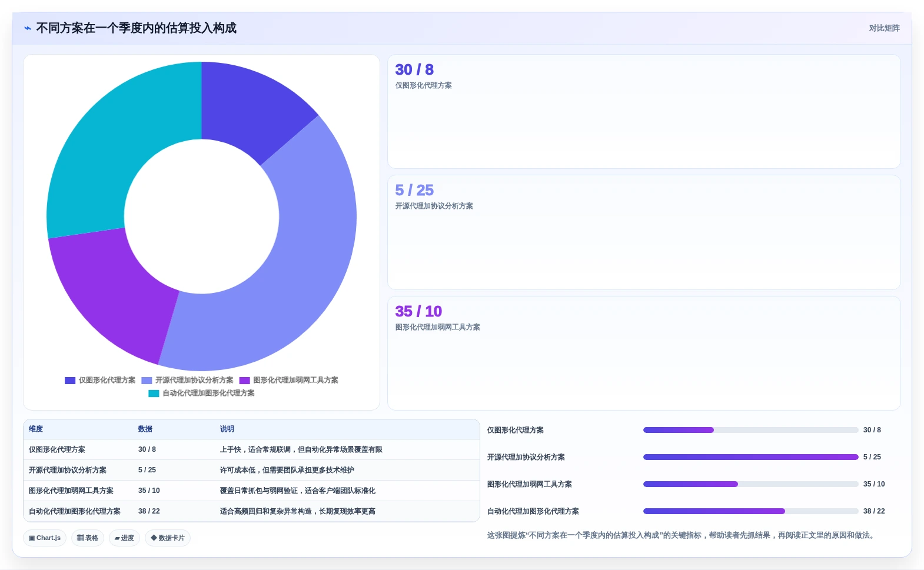Toggle the 开源代理加协议分析方案 legend swatch
The width and height of the screenshot is (924, 570).
tap(147, 381)
